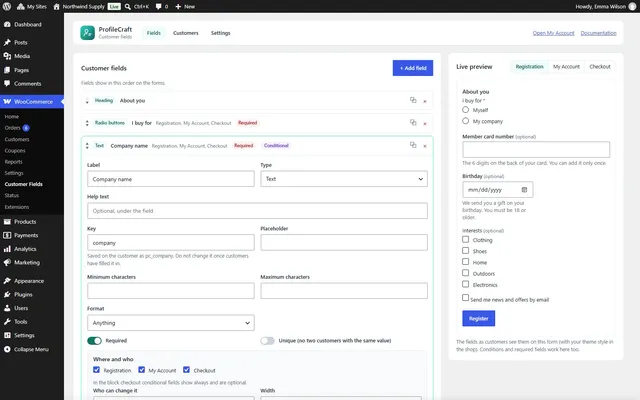Click the Label field containing Company name
Screen dimensions: 640x400
coord(171,179)
